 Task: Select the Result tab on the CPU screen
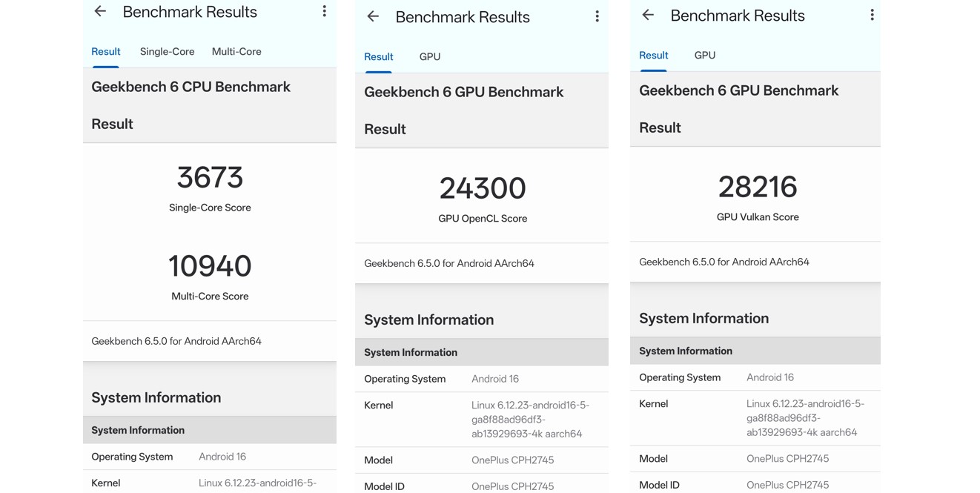coord(105,51)
